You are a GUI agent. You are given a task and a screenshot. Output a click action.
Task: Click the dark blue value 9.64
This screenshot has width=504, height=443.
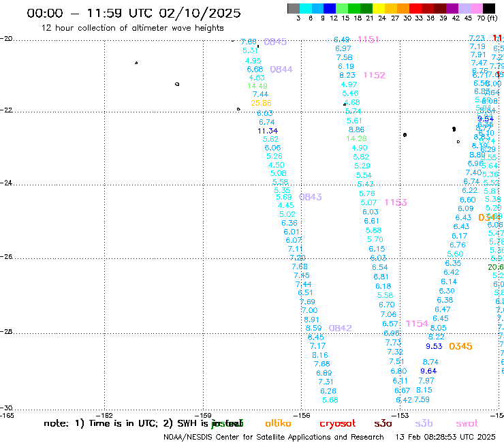tap(428, 371)
